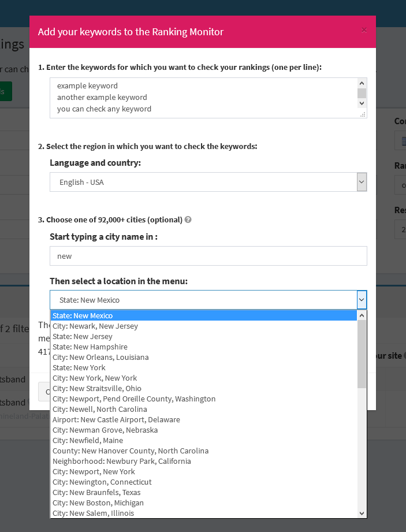Click the keyword textarea scroll-up arrow
The height and width of the screenshot is (532, 406).
click(362, 83)
